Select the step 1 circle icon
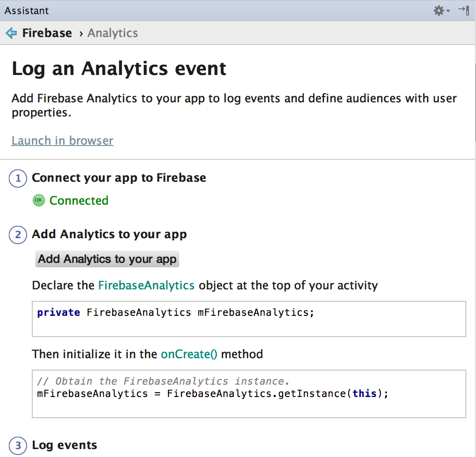 (x=18, y=178)
